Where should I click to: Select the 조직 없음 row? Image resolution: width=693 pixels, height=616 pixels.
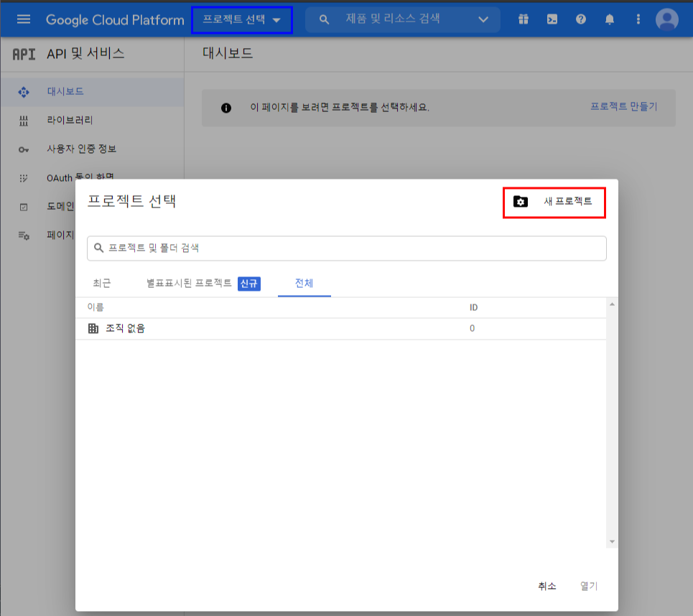[x=340, y=328]
